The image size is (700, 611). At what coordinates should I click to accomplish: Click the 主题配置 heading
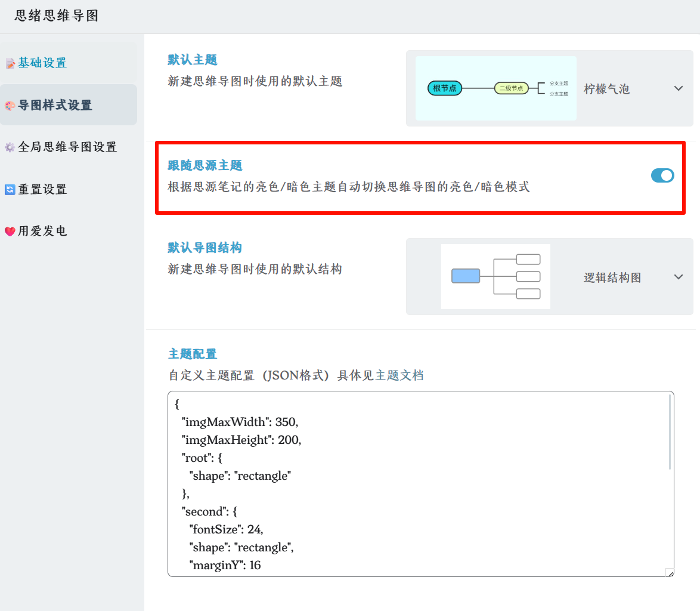click(x=193, y=354)
